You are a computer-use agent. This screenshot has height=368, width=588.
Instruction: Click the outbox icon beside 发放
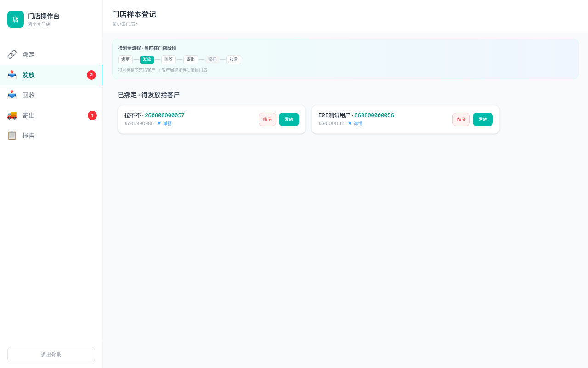(12, 75)
